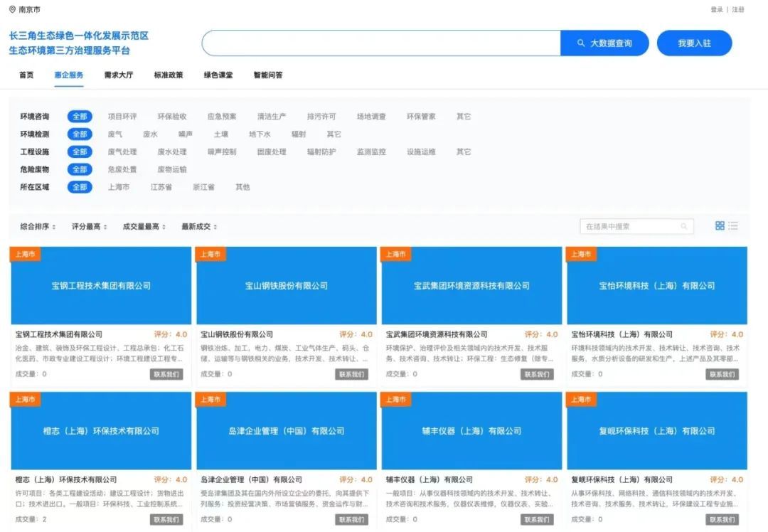This screenshot has height=532, width=768.
Task: Filter 环境检测 by 废气
Action: [x=115, y=134]
